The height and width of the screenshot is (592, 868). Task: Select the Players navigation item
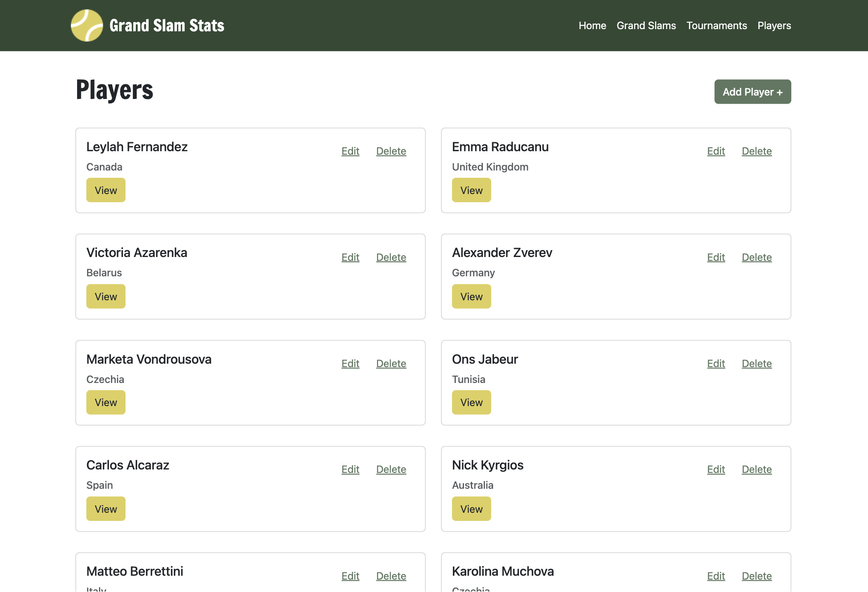tap(774, 26)
